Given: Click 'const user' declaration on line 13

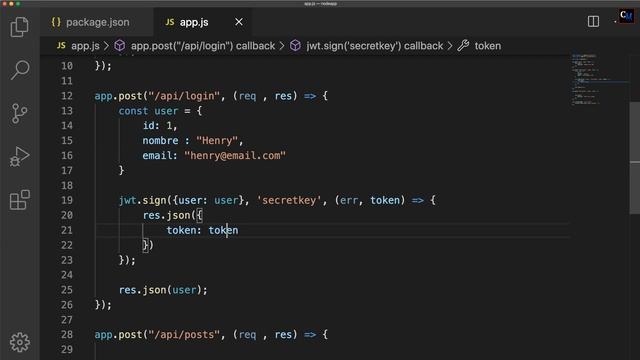Looking at the screenshot, I should point(149,111).
